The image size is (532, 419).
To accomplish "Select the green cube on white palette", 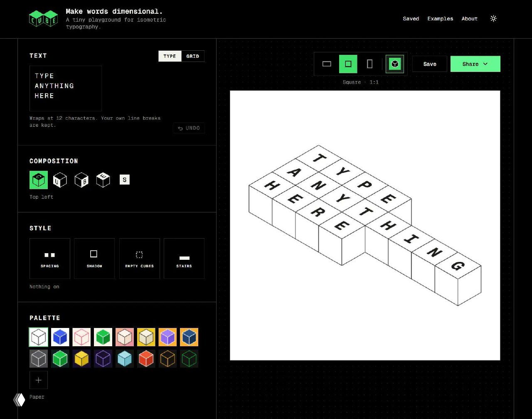I will click(103, 337).
